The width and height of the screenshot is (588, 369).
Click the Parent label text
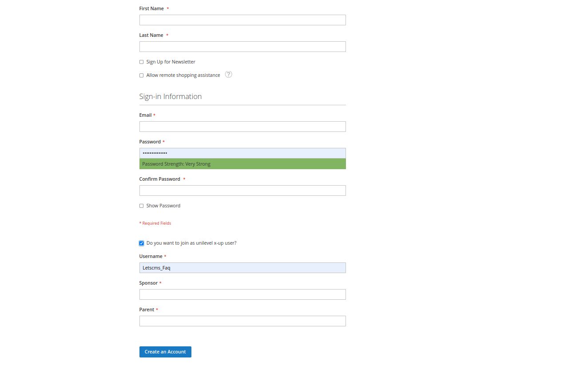point(147,309)
